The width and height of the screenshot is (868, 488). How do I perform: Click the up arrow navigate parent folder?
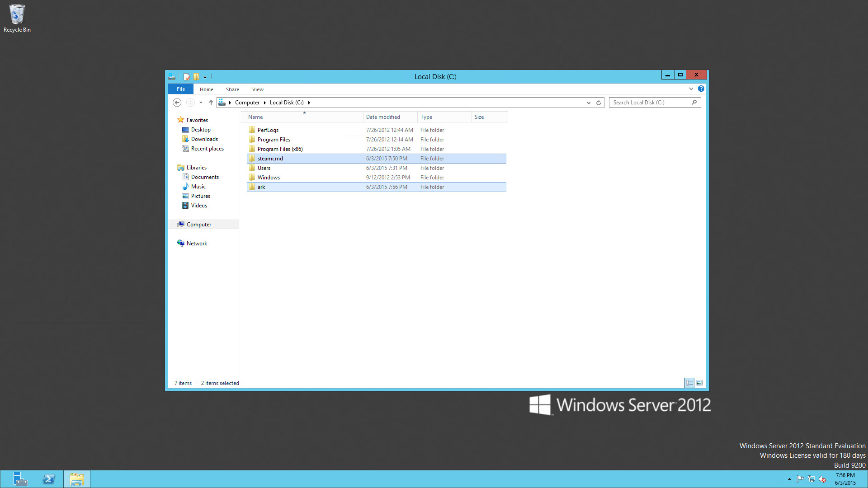(x=210, y=102)
